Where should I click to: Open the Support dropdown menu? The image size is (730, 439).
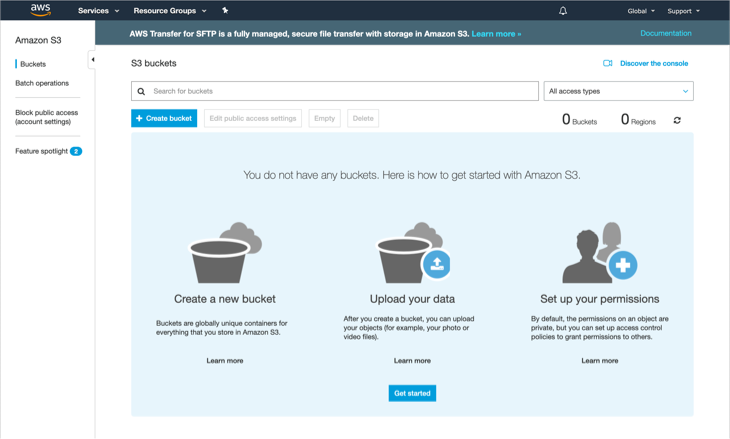tap(683, 11)
